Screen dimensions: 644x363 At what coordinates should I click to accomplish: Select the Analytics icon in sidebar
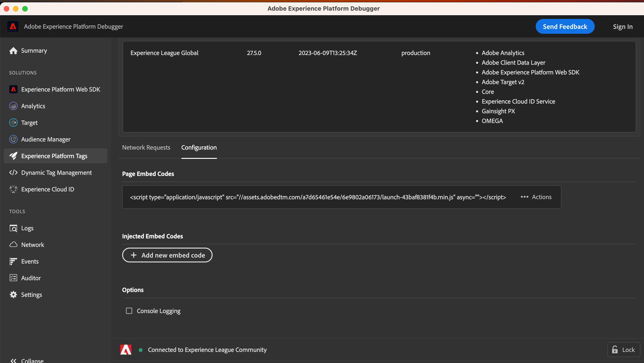13,106
